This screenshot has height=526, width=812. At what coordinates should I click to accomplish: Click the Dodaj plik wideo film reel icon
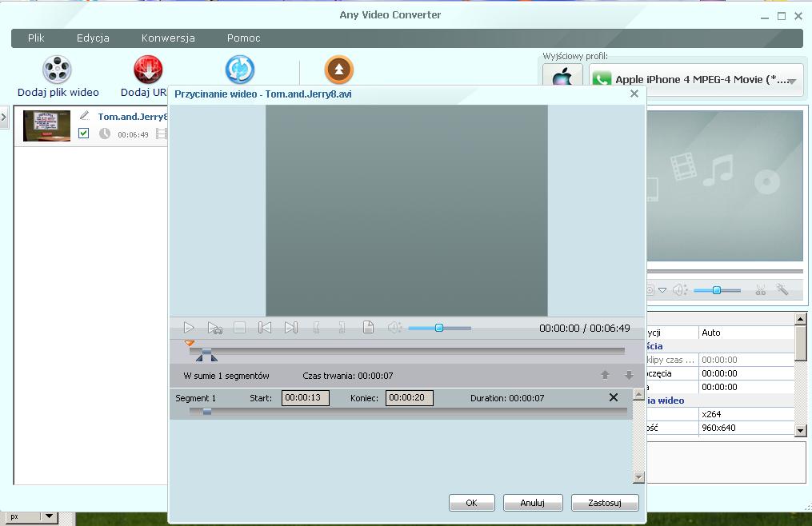click(x=57, y=70)
